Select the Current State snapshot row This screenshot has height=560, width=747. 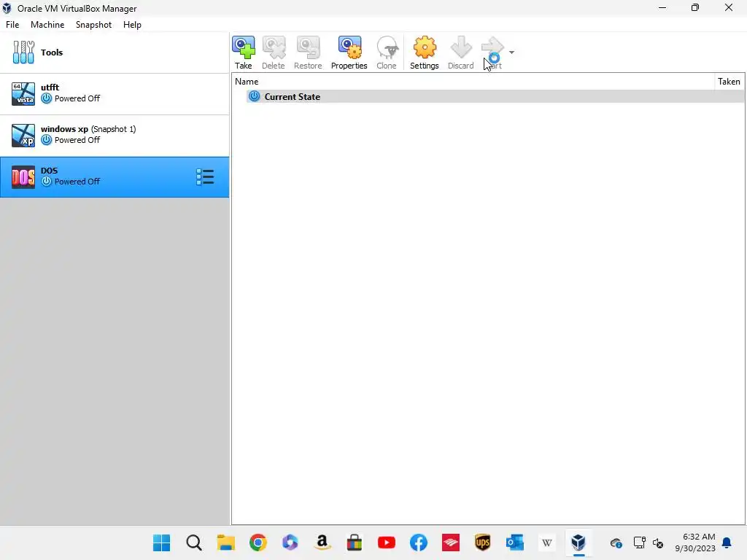495,97
